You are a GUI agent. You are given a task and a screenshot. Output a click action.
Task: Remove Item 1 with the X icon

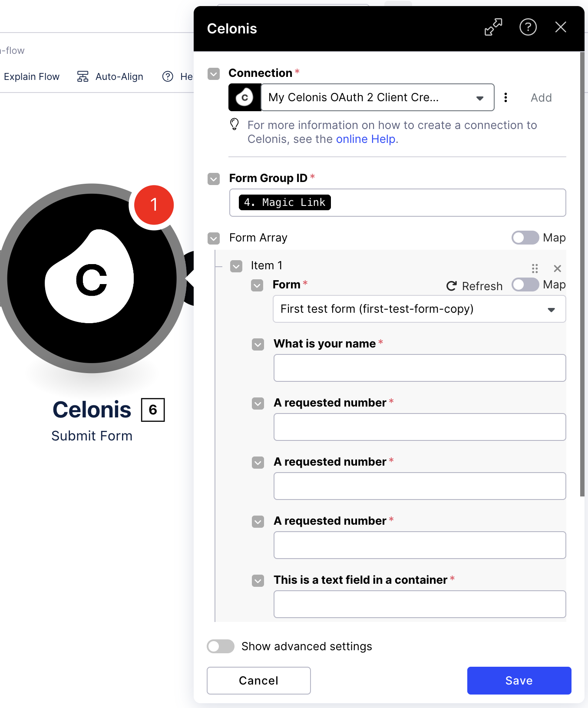[558, 268]
